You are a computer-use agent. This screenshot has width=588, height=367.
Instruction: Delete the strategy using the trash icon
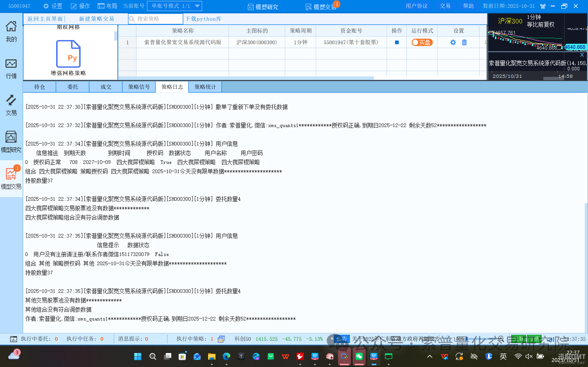[x=464, y=42]
